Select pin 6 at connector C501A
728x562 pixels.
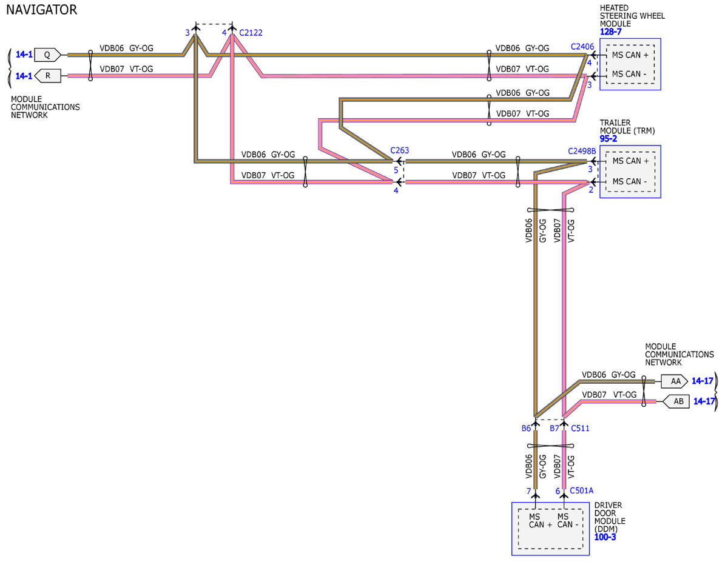click(558, 490)
